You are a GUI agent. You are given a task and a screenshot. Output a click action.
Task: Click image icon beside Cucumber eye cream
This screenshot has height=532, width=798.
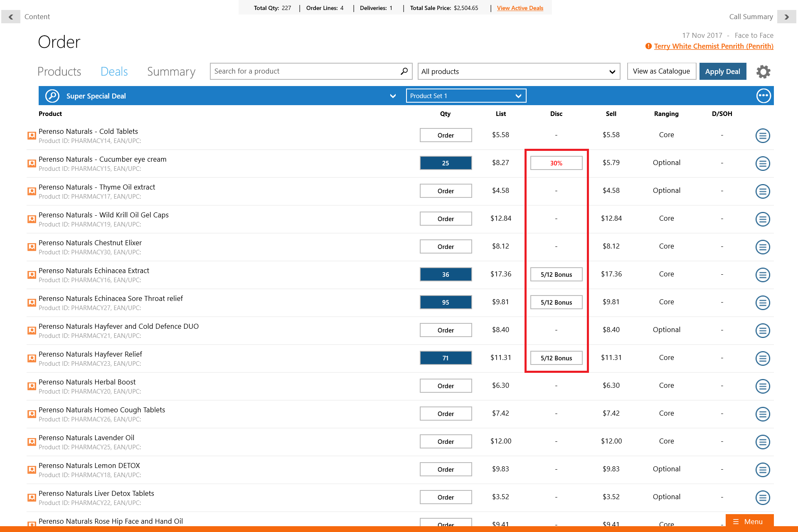point(32,163)
